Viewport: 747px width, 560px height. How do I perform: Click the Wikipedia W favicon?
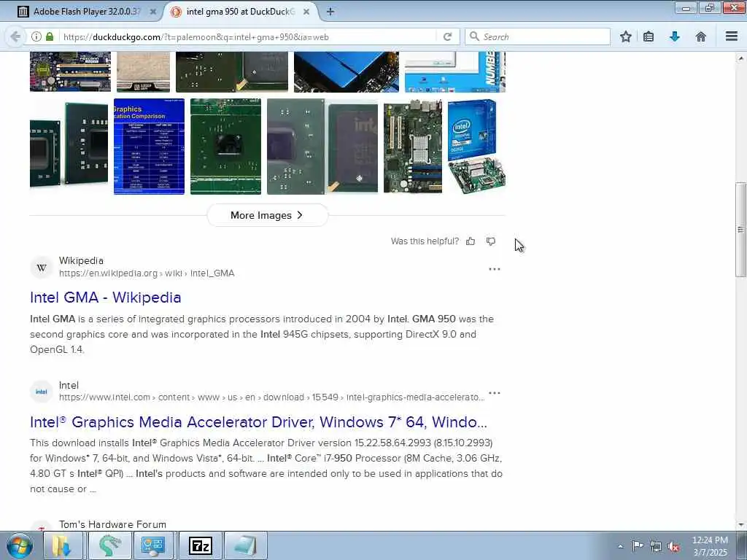coord(42,267)
